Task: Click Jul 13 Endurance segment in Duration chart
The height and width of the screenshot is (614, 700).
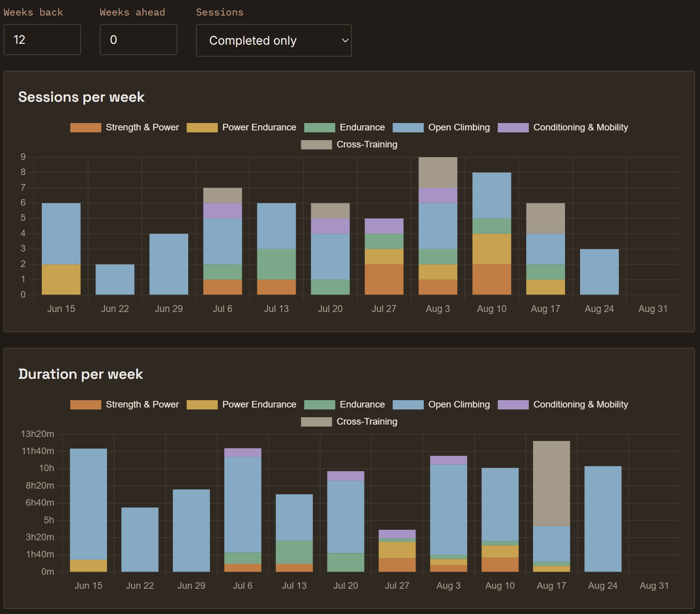Action: tap(294, 552)
